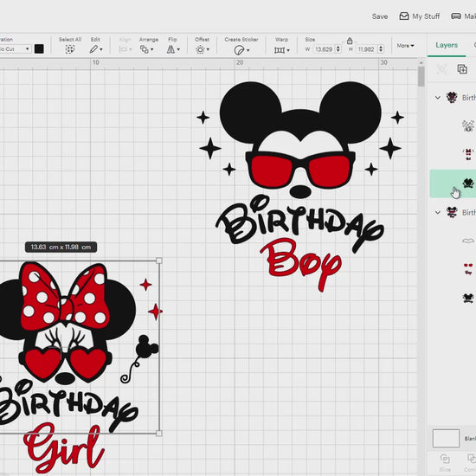
Task: Click the first Birthday group thumbnail
Action: click(452, 98)
